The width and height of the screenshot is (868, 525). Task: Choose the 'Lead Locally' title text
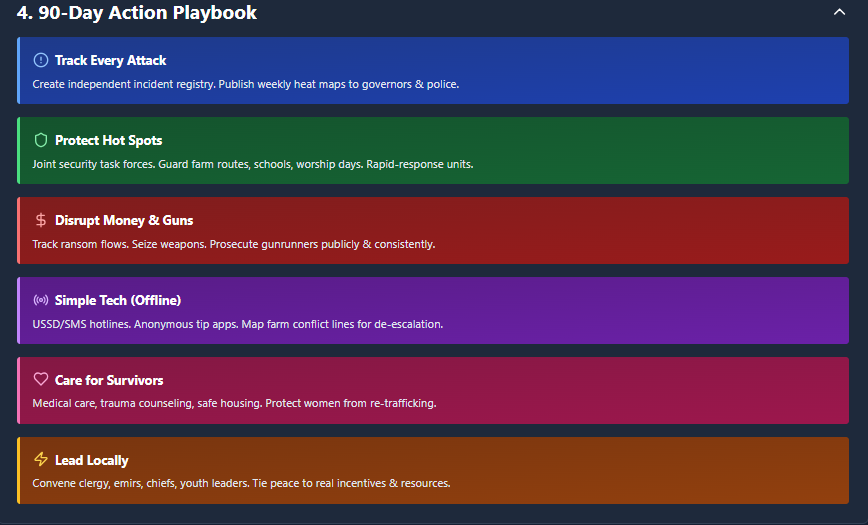92,460
